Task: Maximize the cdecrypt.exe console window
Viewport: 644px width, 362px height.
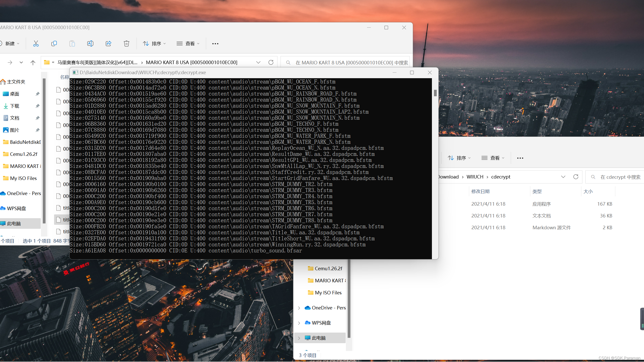Action: pos(412,72)
